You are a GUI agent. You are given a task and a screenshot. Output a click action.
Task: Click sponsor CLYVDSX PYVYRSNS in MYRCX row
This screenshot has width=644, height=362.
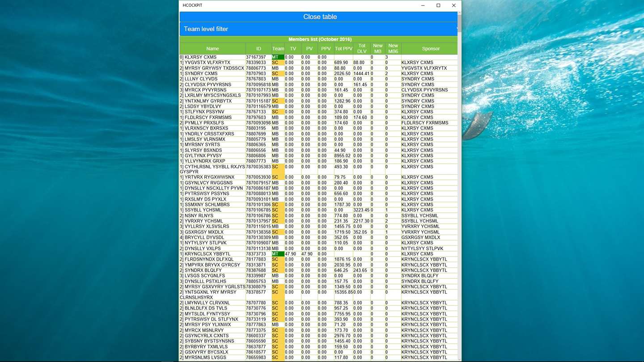point(424,90)
